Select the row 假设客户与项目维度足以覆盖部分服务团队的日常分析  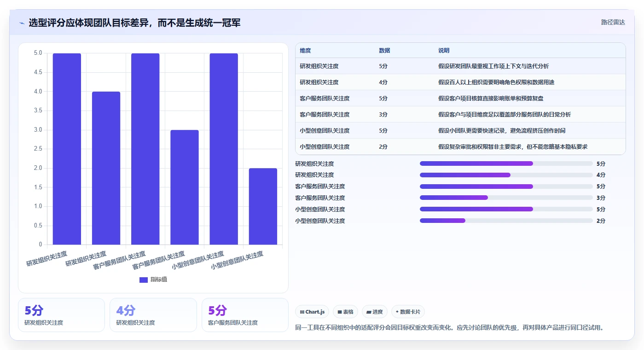[460, 114]
